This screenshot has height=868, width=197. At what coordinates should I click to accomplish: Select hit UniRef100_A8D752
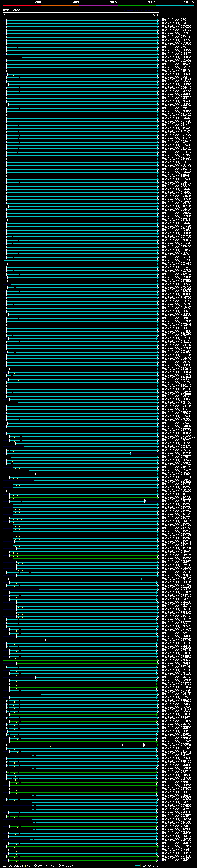point(176,501)
